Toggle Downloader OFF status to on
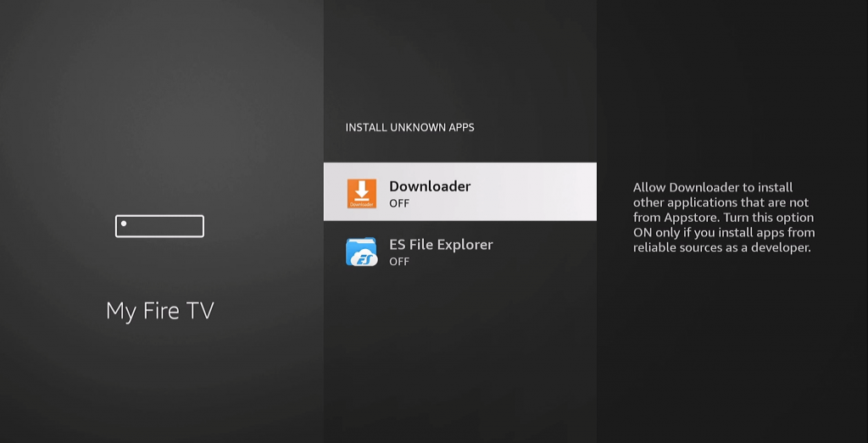The height and width of the screenshot is (443, 868). point(399,203)
